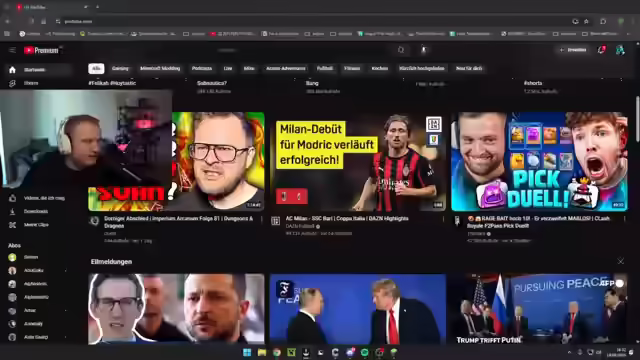The height and width of the screenshot is (360, 640).
Task: Select the Action-Adventures chip
Action: [x=286, y=69]
